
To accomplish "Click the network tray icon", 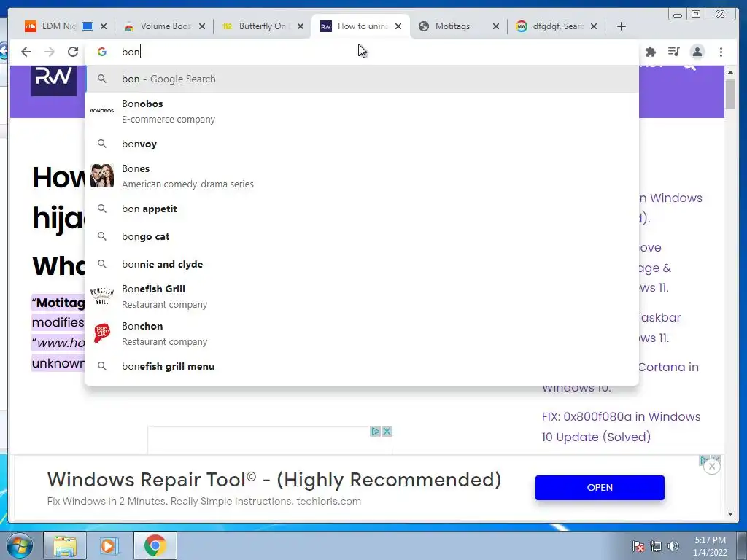I will [x=656, y=546].
